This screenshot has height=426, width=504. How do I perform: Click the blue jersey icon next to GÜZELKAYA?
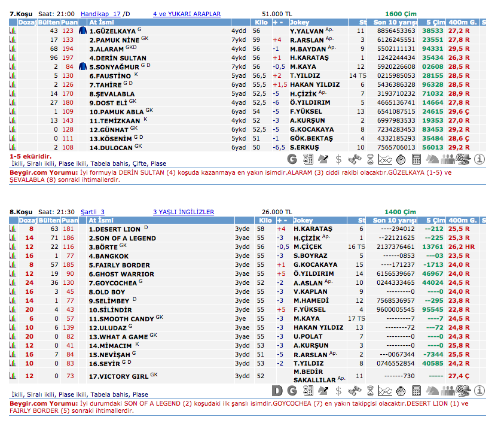click(x=83, y=31)
